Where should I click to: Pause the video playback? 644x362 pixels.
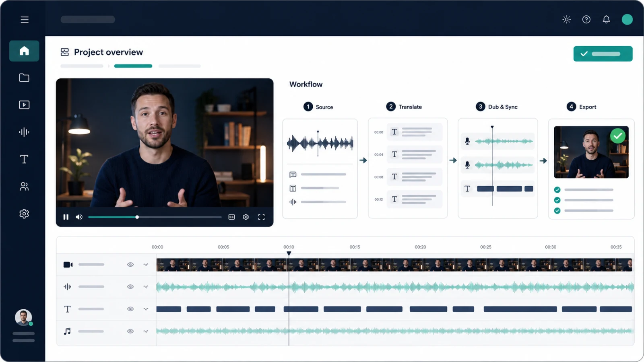point(66,217)
